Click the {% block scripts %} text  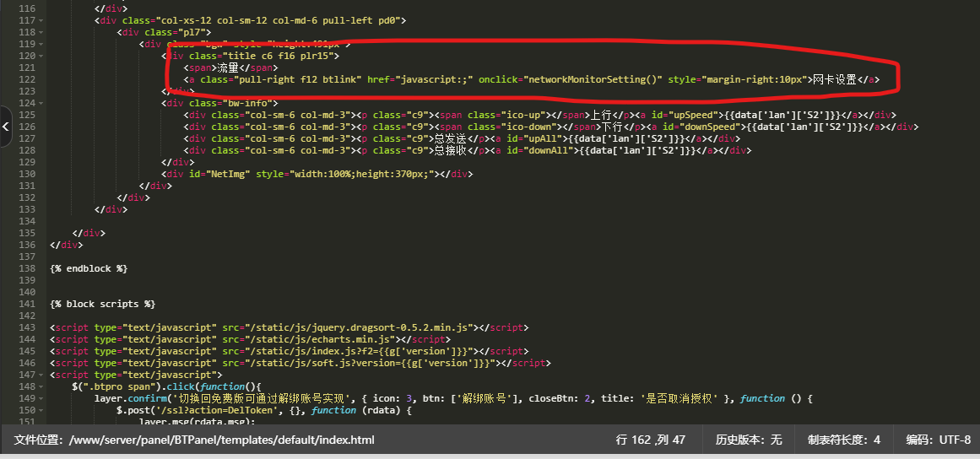tap(102, 304)
